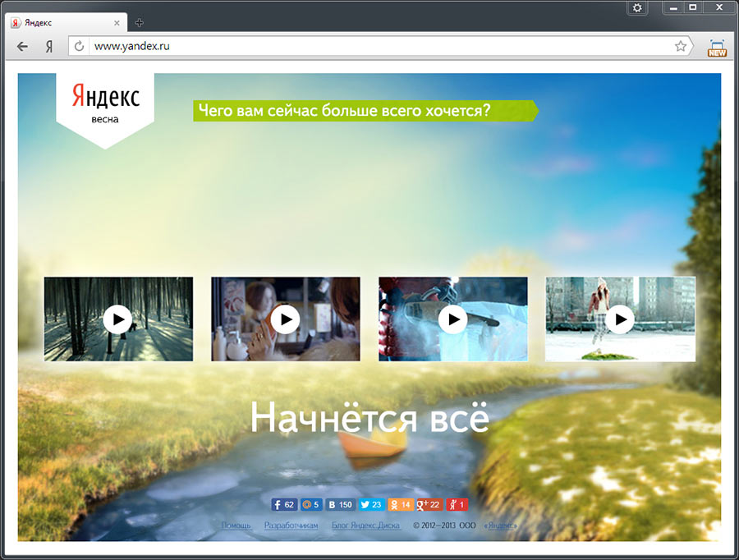The width and height of the screenshot is (739, 560).
Task: Open the NEW extension icon in toolbar
Action: click(717, 48)
